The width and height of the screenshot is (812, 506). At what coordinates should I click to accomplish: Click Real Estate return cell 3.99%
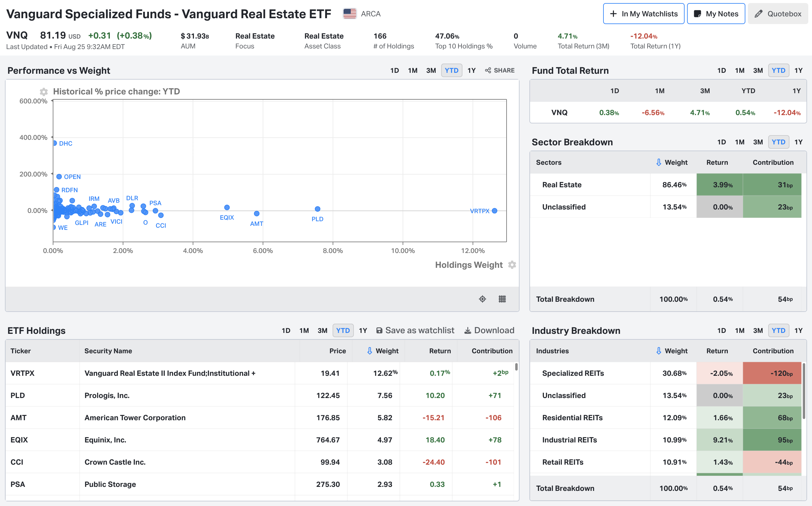(720, 185)
